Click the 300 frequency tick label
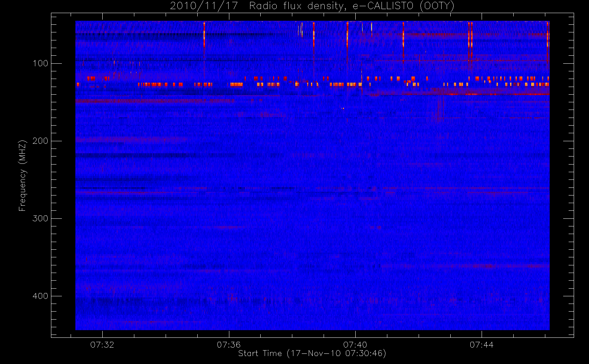589x364 pixels. point(40,218)
